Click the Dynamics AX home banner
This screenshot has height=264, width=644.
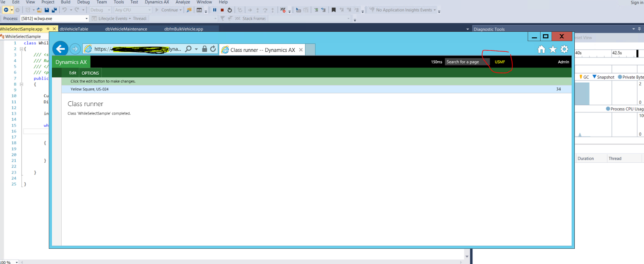(71, 62)
